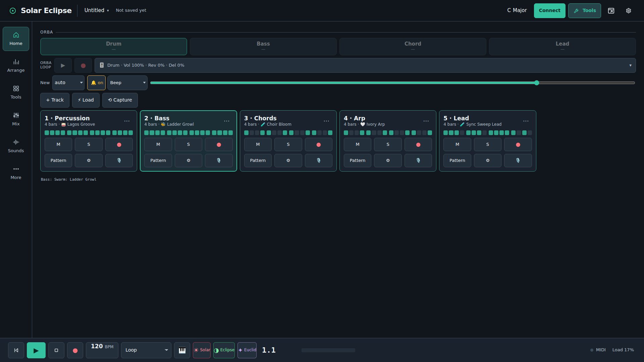The height and width of the screenshot is (362, 644).
Task: Open the Beep sound dropdown
Action: pyautogui.click(x=127, y=83)
